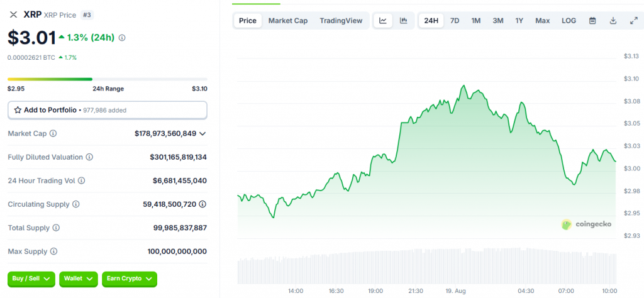Select the 7D time range

tap(455, 21)
